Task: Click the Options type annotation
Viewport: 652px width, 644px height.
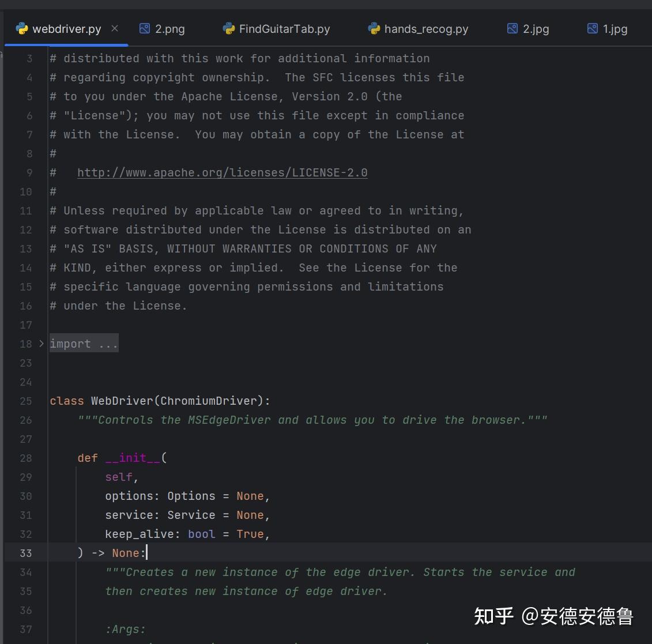Action: [191, 496]
